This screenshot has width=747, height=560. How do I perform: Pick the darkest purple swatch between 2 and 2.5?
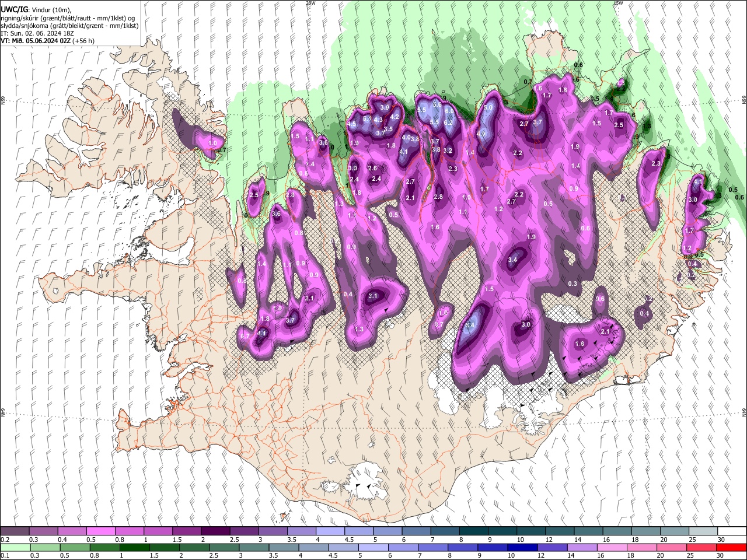tap(215, 531)
